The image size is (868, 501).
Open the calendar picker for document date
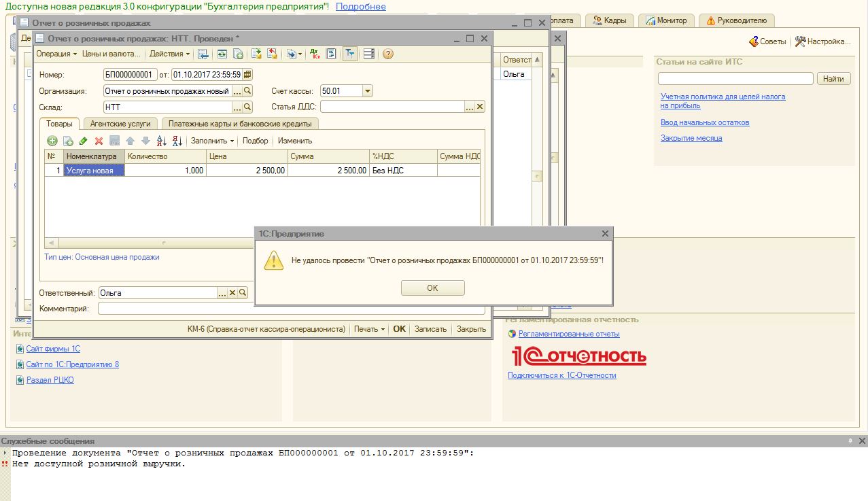(x=247, y=74)
